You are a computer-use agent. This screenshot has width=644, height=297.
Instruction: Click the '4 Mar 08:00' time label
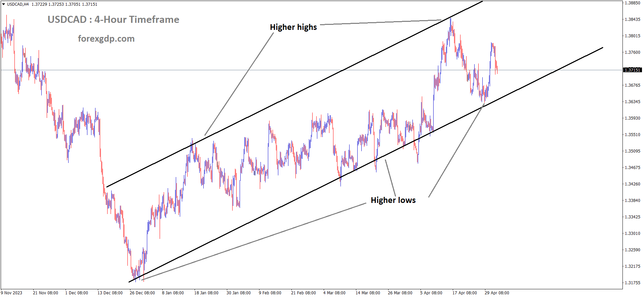(x=334, y=293)
